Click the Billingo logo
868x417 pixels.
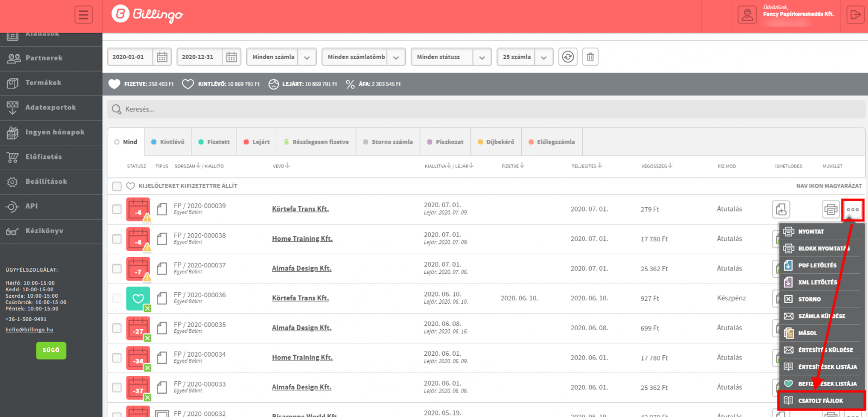(148, 14)
